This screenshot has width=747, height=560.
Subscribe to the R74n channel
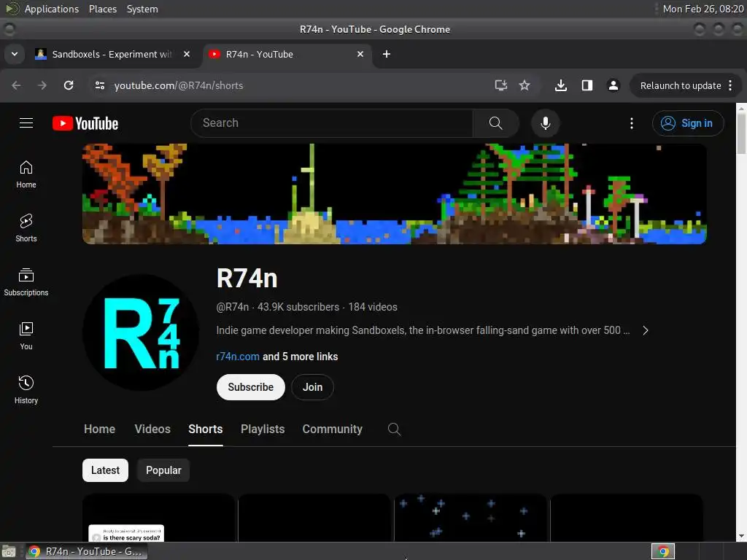click(x=251, y=387)
